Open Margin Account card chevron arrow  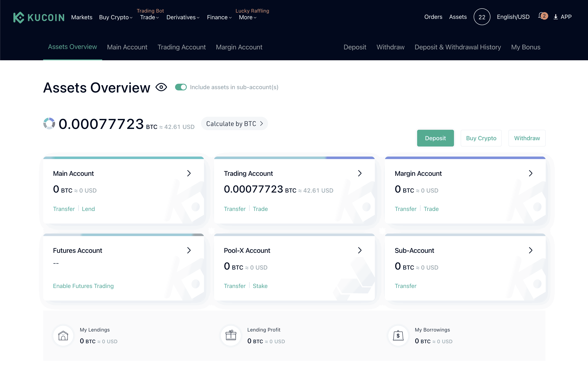coord(531,173)
